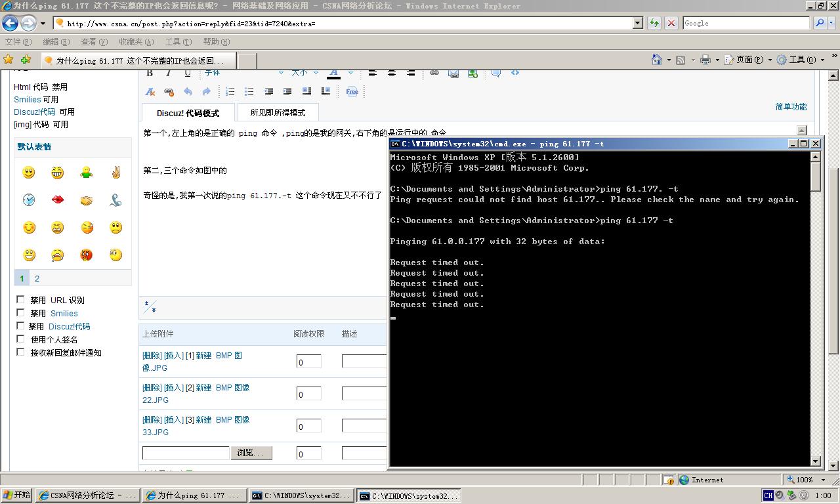
Task: Enable 接收新回复邮件通知 notification
Action: 20,352
